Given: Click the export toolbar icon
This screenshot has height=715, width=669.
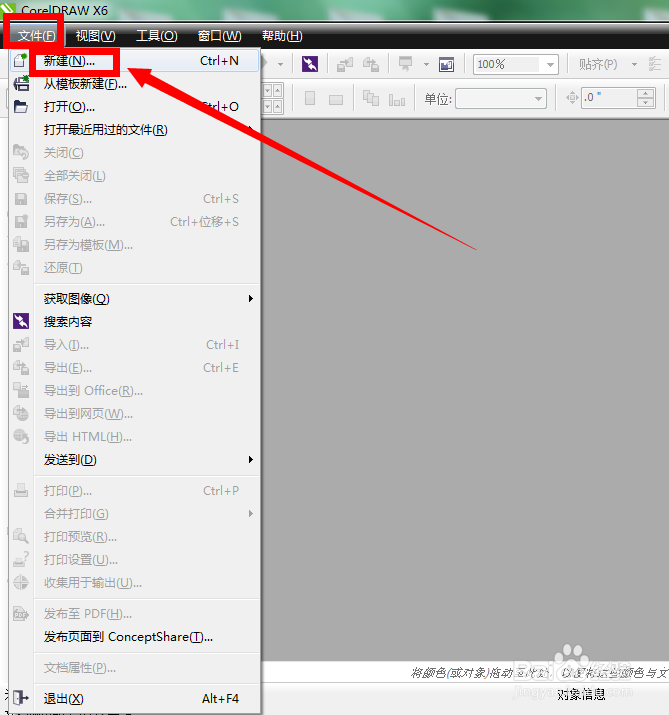Looking at the screenshot, I should (x=371, y=64).
